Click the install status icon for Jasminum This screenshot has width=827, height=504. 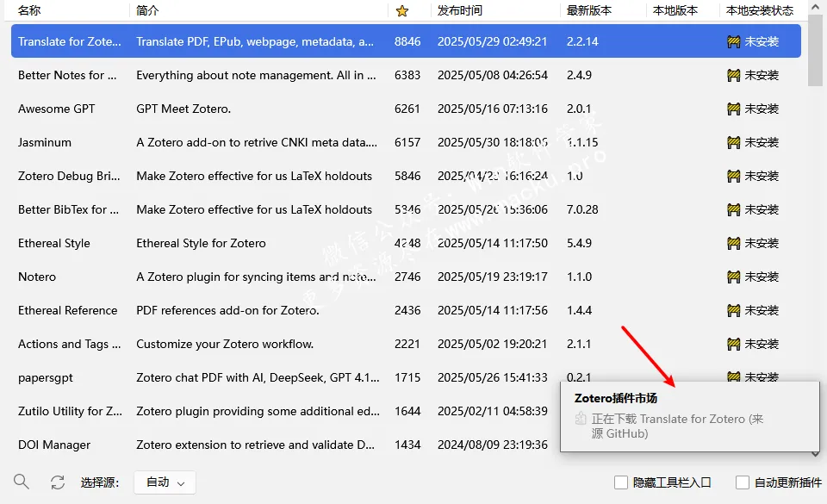pyautogui.click(x=734, y=142)
